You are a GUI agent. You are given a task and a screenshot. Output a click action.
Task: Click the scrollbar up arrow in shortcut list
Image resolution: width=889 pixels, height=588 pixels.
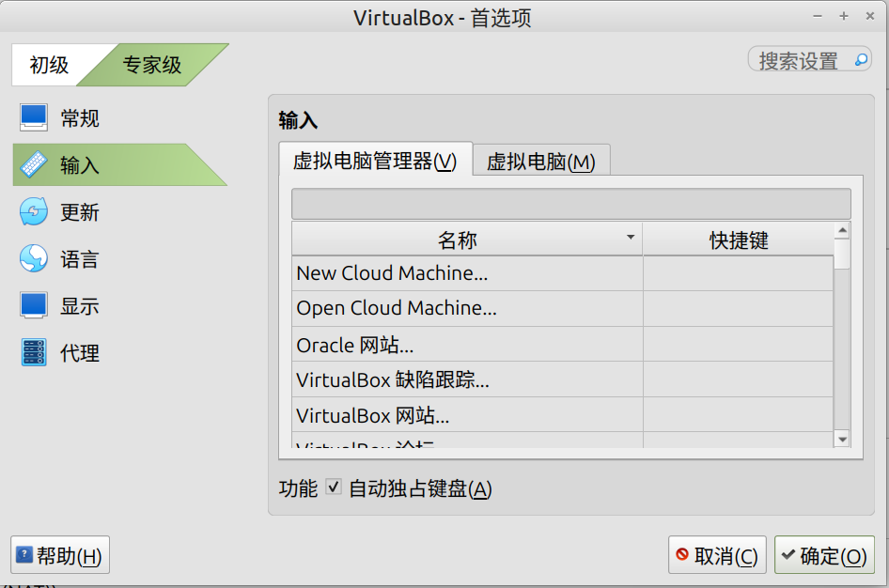(842, 230)
